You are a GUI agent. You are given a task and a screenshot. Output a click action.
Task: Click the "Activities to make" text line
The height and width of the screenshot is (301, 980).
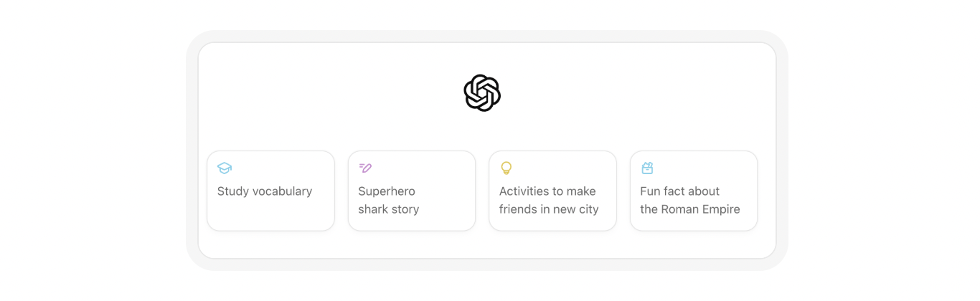(547, 191)
